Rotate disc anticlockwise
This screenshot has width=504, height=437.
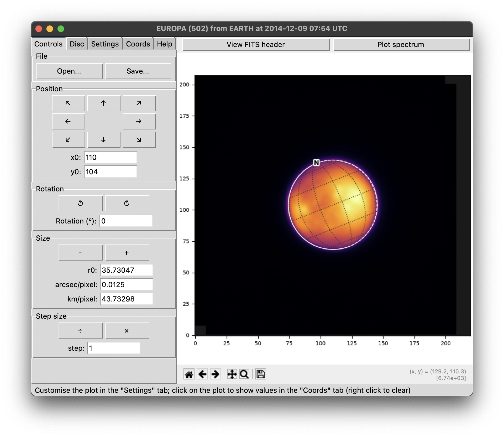click(80, 203)
